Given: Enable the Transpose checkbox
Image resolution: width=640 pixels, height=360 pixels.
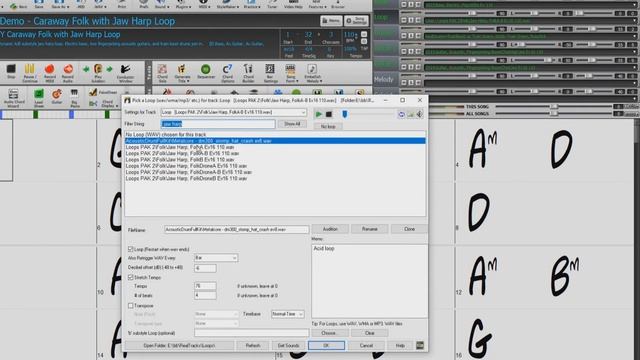Looking at the screenshot, I should (131, 305).
